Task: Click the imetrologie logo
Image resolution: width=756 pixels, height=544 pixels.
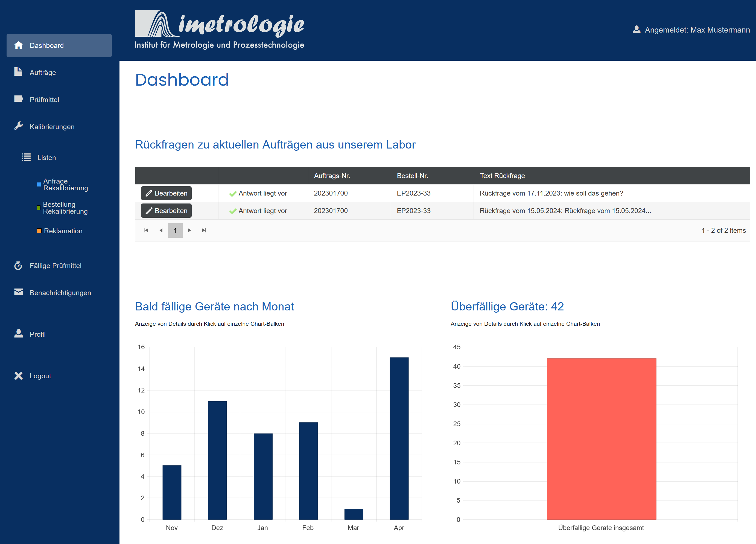Action: pos(219,30)
